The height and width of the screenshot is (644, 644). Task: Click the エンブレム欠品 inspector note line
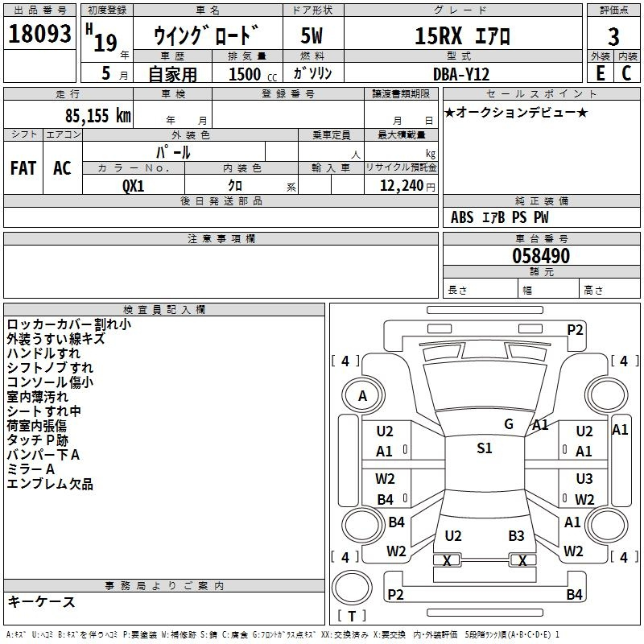coord(50,484)
